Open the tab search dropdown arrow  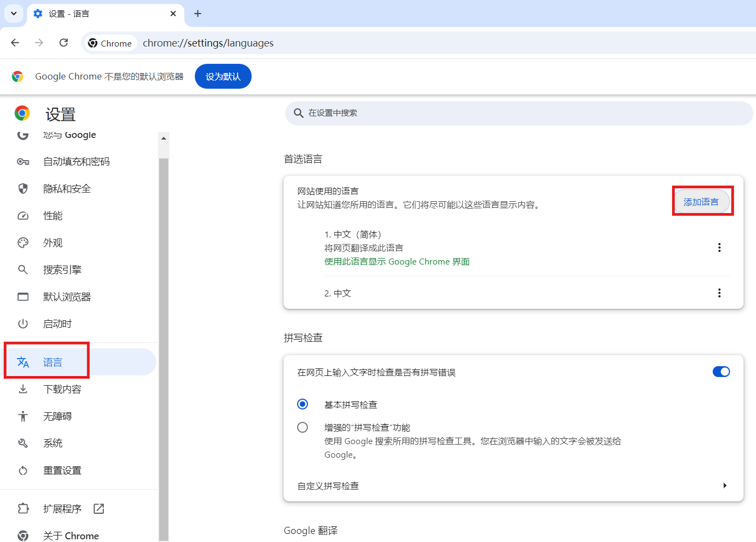click(x=14, y=14)
